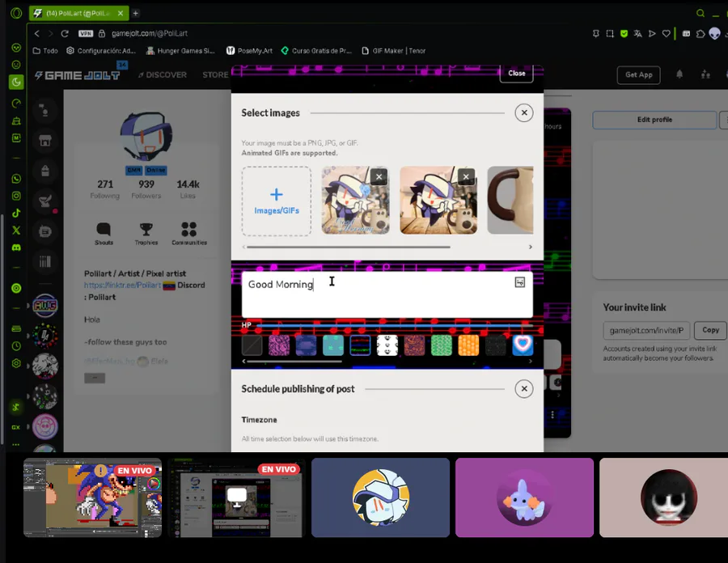Open the browser search icon

(700, 13)
